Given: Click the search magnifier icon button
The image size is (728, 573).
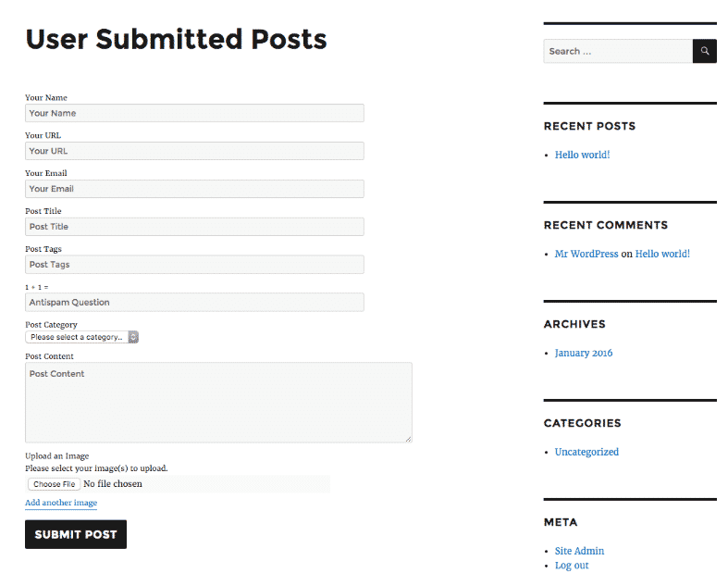Looking at the screenshot, I should 704,51.
